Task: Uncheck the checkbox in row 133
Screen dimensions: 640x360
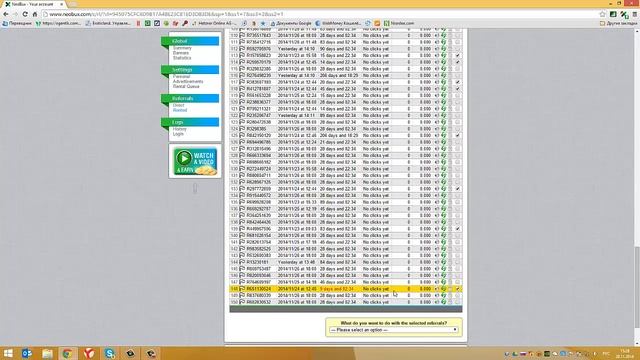Action: click(x=458, y=189)
